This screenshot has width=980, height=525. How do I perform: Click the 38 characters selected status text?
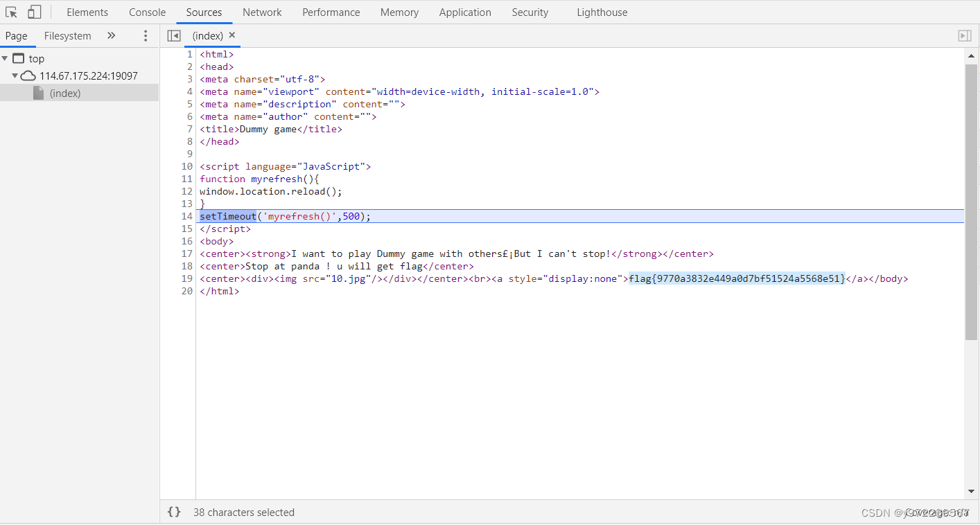click(x=244, y=513)
